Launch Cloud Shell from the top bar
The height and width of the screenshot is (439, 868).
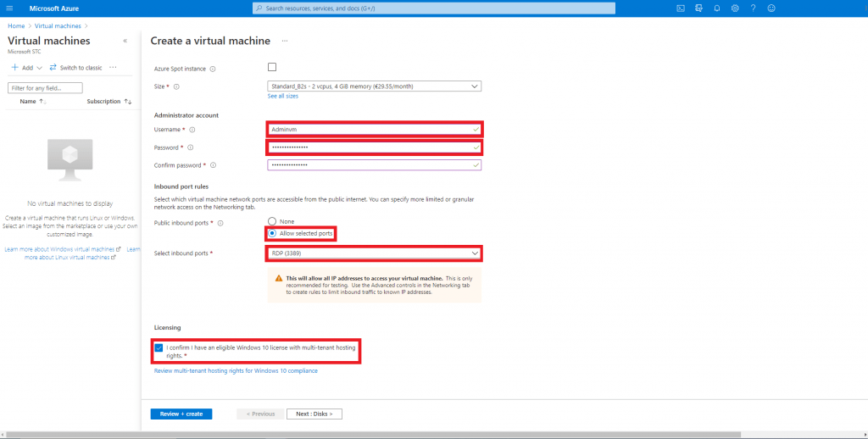coord(681,8)
